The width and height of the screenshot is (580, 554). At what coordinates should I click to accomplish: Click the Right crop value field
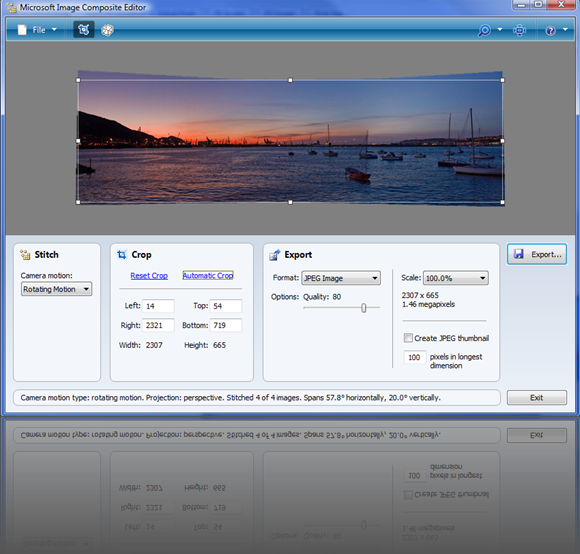[x=158, y=325]
